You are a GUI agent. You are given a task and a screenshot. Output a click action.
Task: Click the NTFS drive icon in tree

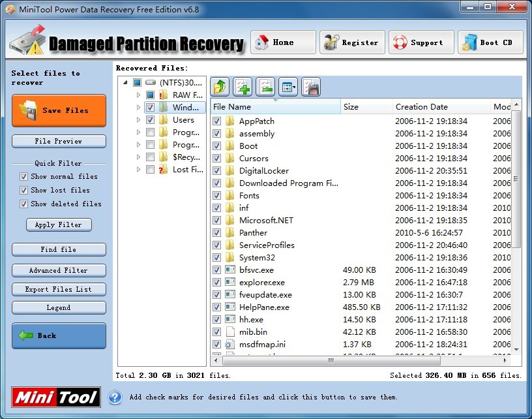pyautogui.click(x=151, y=82)
